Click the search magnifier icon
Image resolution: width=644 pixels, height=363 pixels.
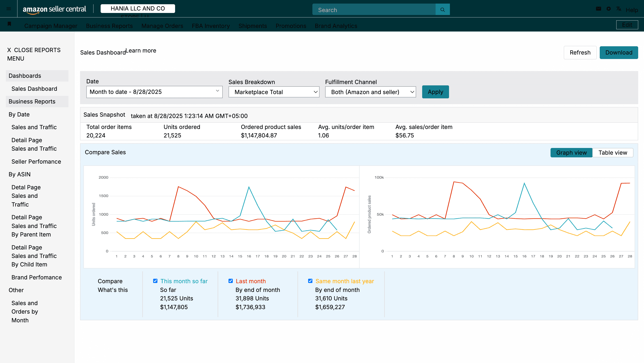point(443,9)
